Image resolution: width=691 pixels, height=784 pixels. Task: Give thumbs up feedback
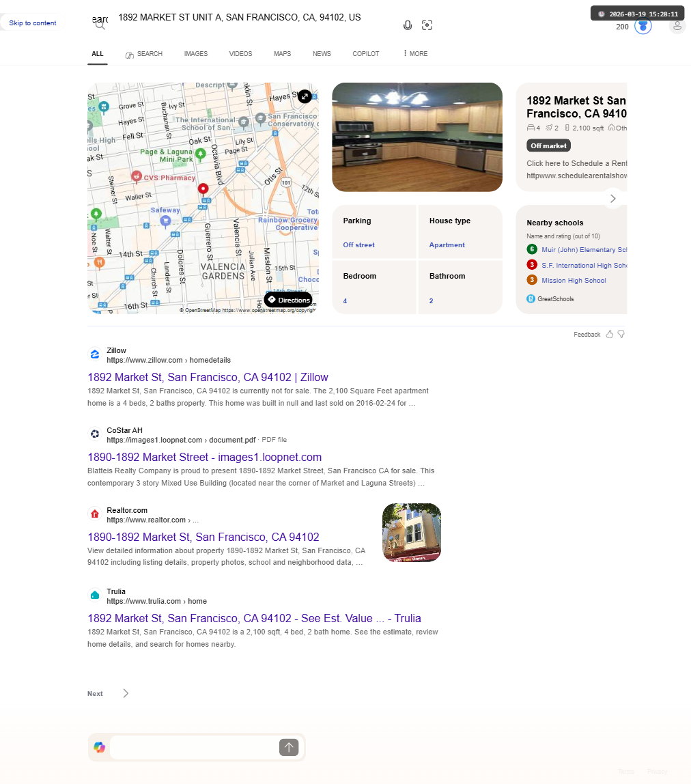(x=610, y=334)
